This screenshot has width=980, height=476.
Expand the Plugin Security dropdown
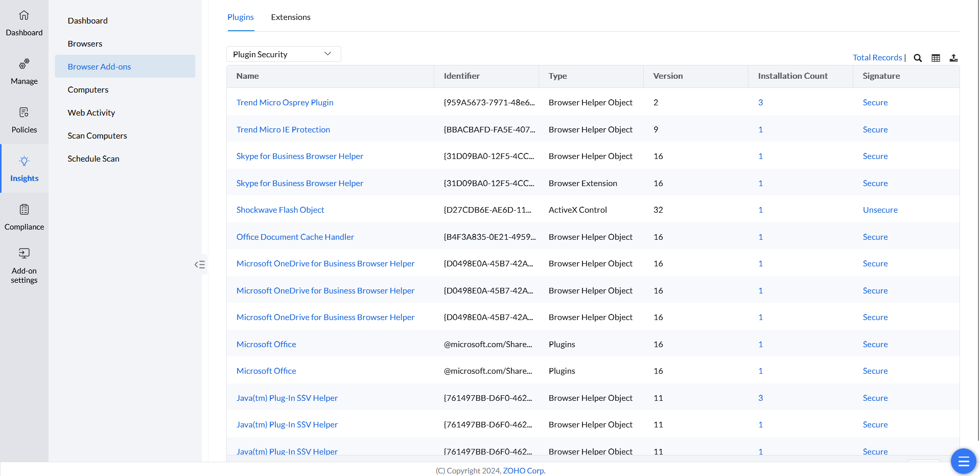click(x=284, y=54)
